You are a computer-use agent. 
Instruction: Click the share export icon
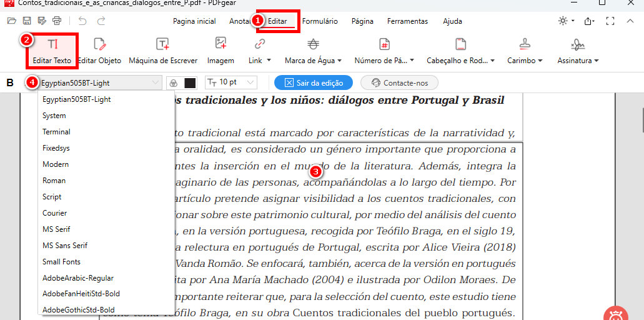point(590,21)
